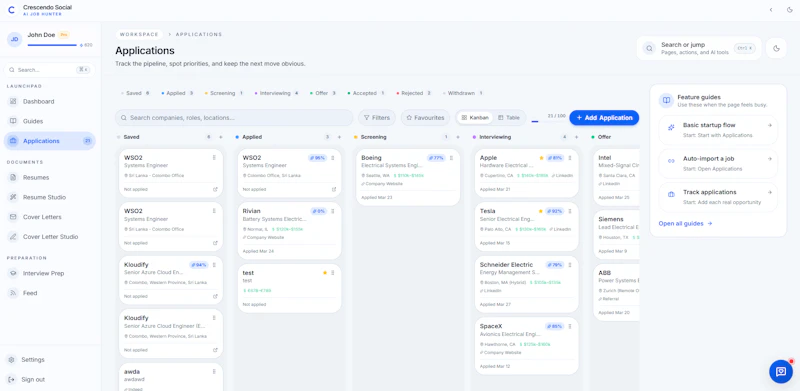Screen dimensions: 800x391
Task: Add card to Applied column with plus
Action: pyautogui.click(x=339, y=137)
